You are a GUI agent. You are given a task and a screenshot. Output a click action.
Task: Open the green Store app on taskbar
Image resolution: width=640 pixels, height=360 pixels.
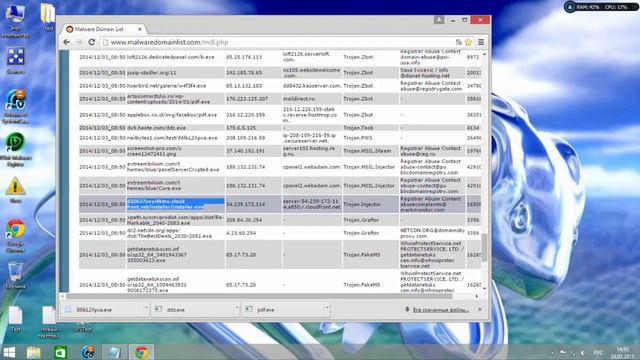point(60,352)
